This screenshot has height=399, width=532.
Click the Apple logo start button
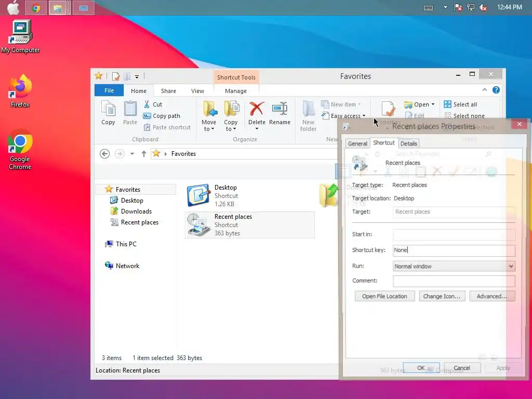pyautogui.click(x=13, y=7)
